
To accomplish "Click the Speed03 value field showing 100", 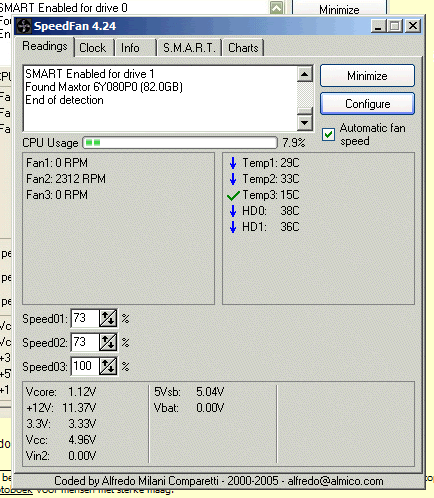I will pos(85,366).
